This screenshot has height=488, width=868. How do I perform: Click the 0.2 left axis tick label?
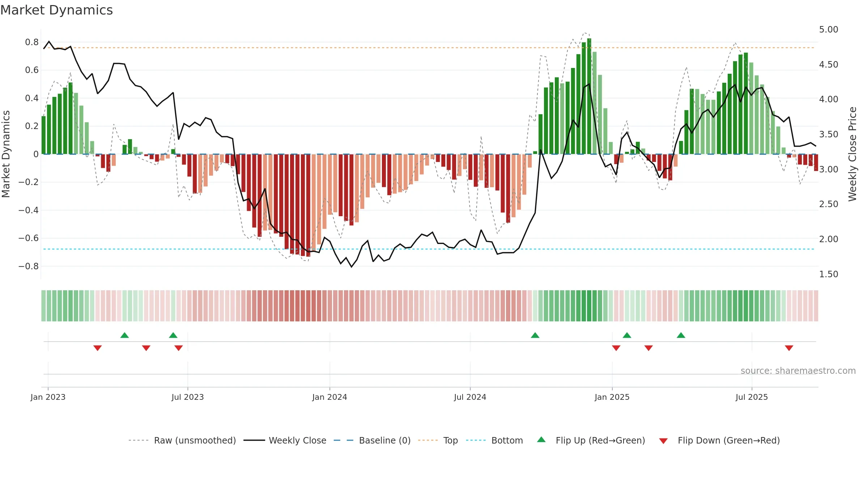click(x=32, y=126)
